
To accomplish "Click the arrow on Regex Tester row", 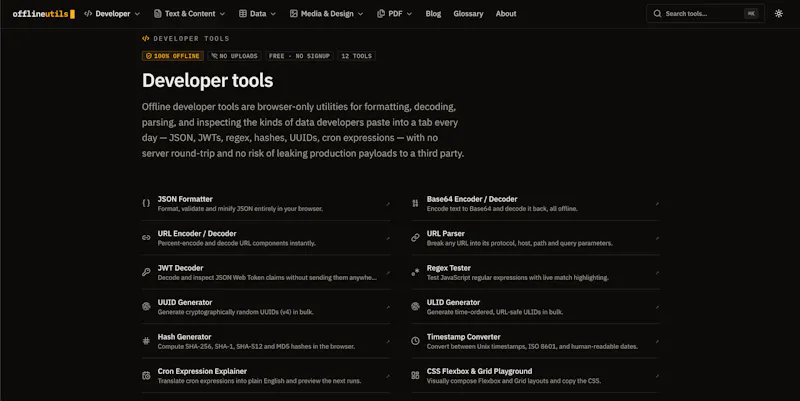I will pos(657,272).
